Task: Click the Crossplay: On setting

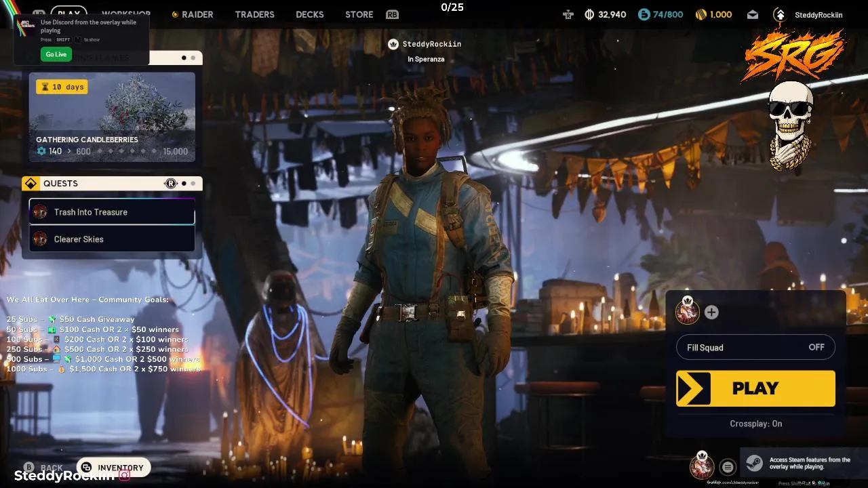Action: click(755, 424)
